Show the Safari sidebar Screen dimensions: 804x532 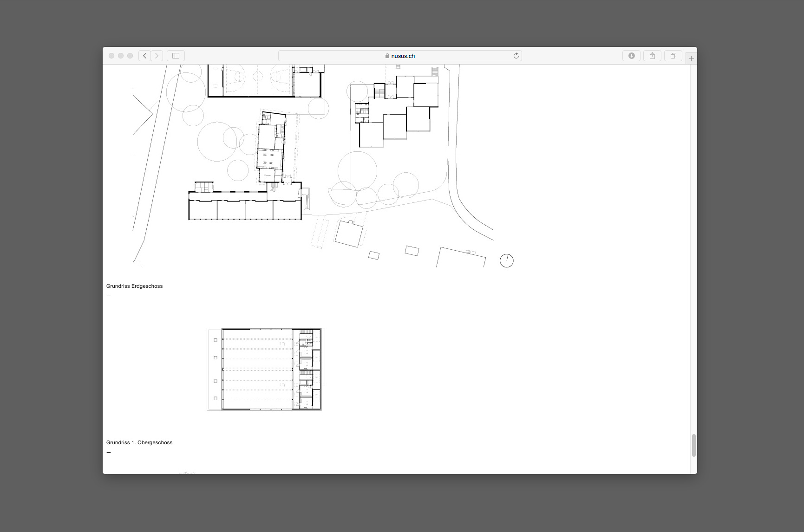[x=176, y=56]
